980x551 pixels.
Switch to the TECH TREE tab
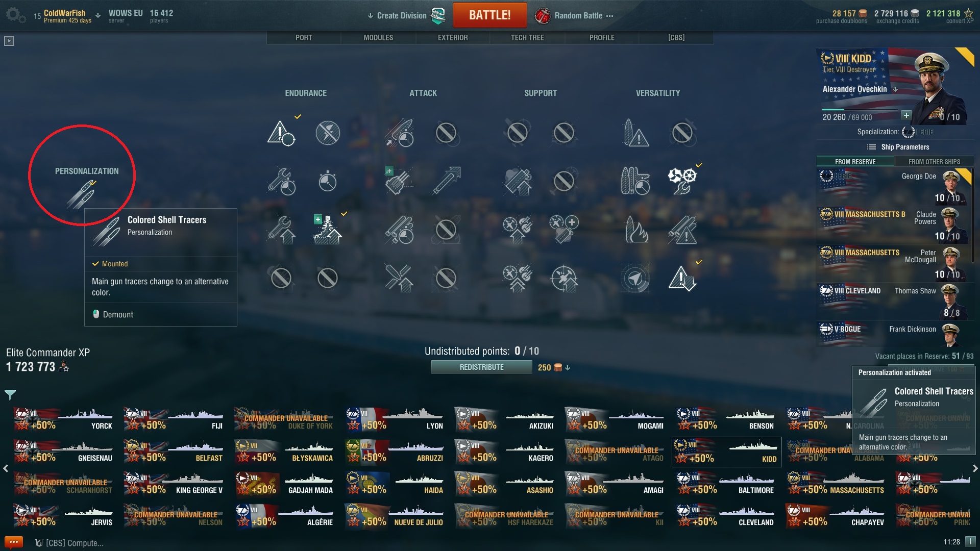pos(527,38)
